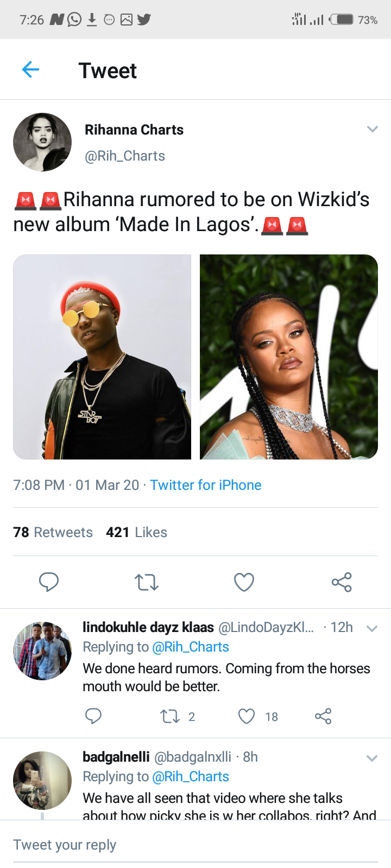Open the Twitter for iPhone link

[x=206, y=485]
